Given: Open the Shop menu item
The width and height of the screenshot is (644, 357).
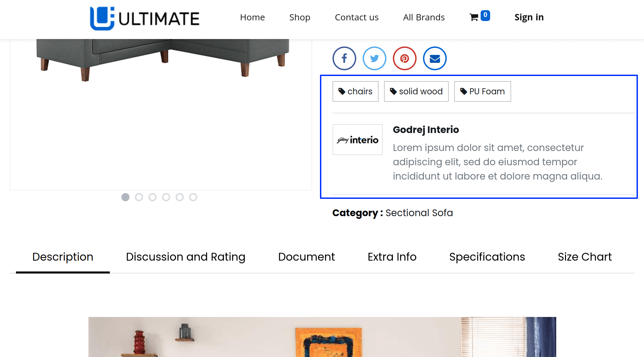Looking at the screenshot, I should click(300, 17).
